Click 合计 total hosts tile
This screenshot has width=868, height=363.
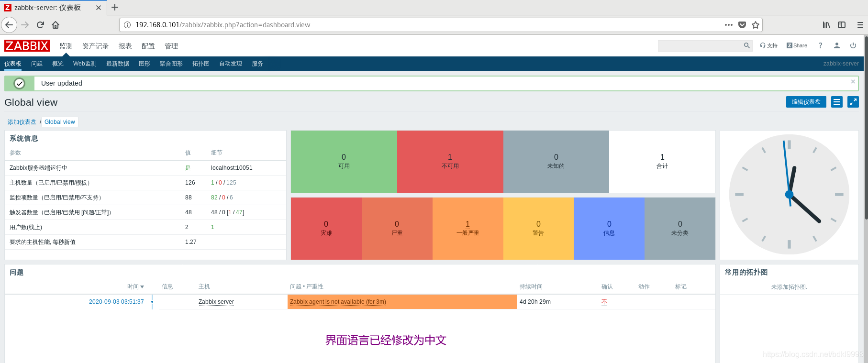662,162
